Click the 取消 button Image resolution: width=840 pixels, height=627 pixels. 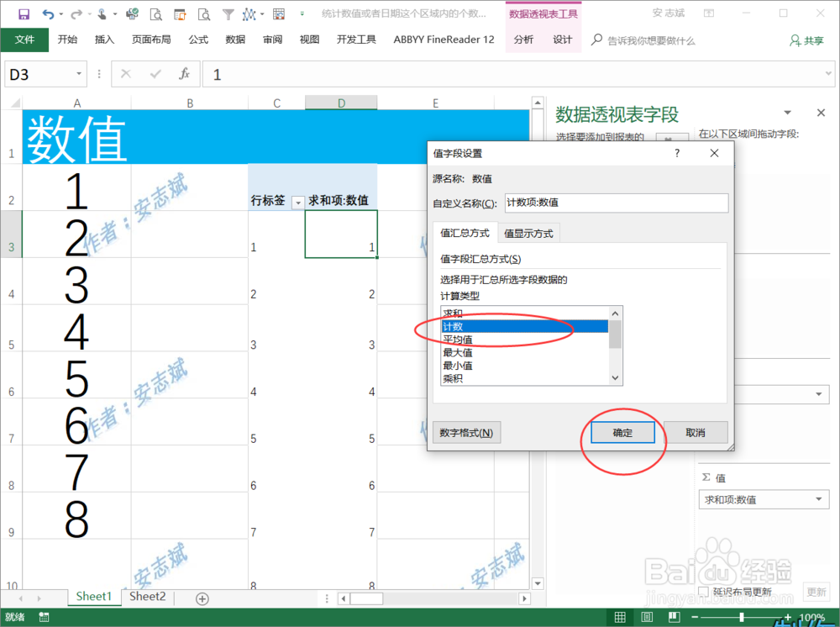(x=696, y=433)
